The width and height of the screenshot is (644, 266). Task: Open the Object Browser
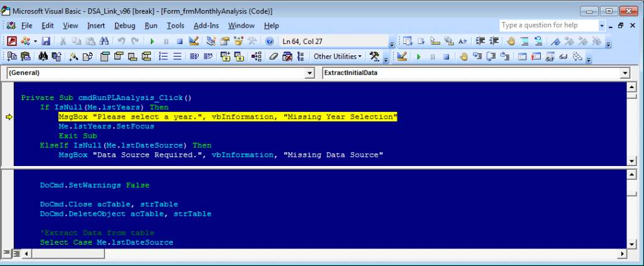(x=238, y=41)
